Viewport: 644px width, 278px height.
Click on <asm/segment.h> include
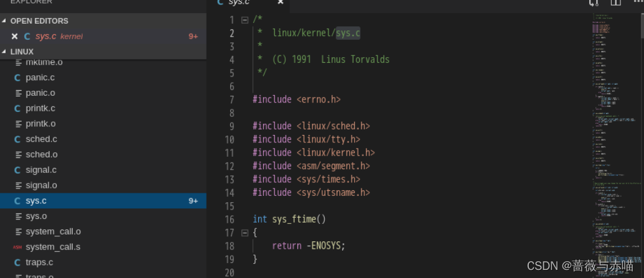[x=333, y=166]
